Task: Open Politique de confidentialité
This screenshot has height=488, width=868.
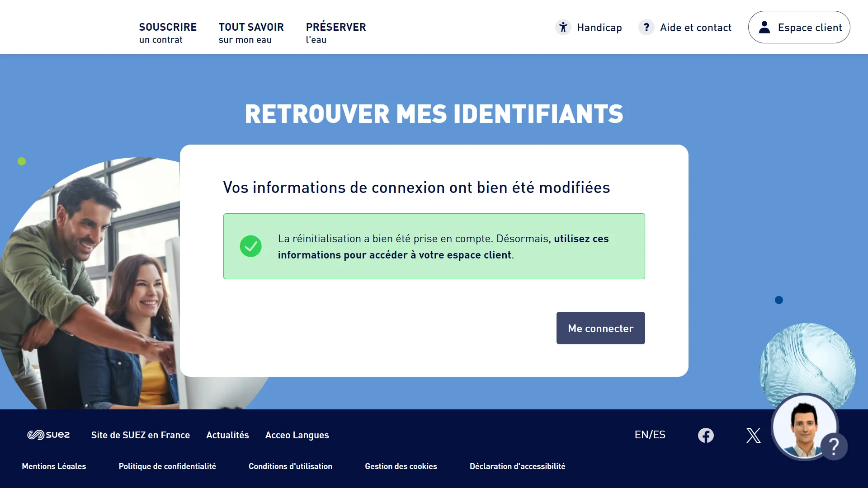Action: click(x=167, y=466)
